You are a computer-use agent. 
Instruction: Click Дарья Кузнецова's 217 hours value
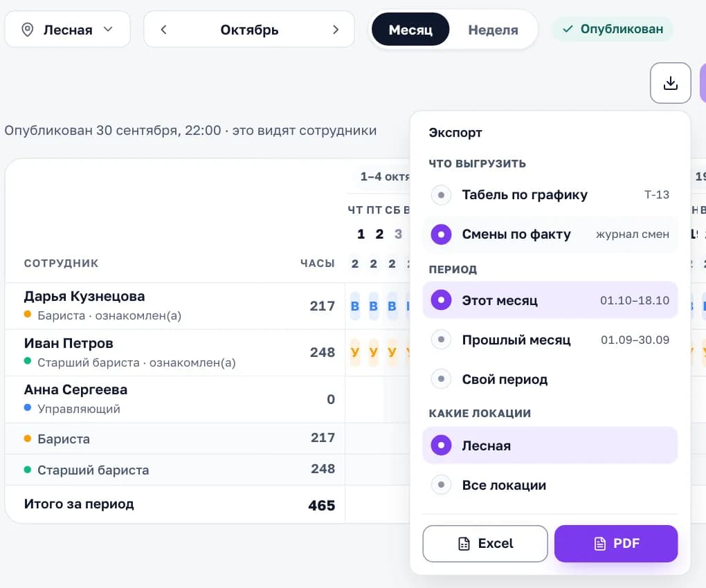point(323,306)
